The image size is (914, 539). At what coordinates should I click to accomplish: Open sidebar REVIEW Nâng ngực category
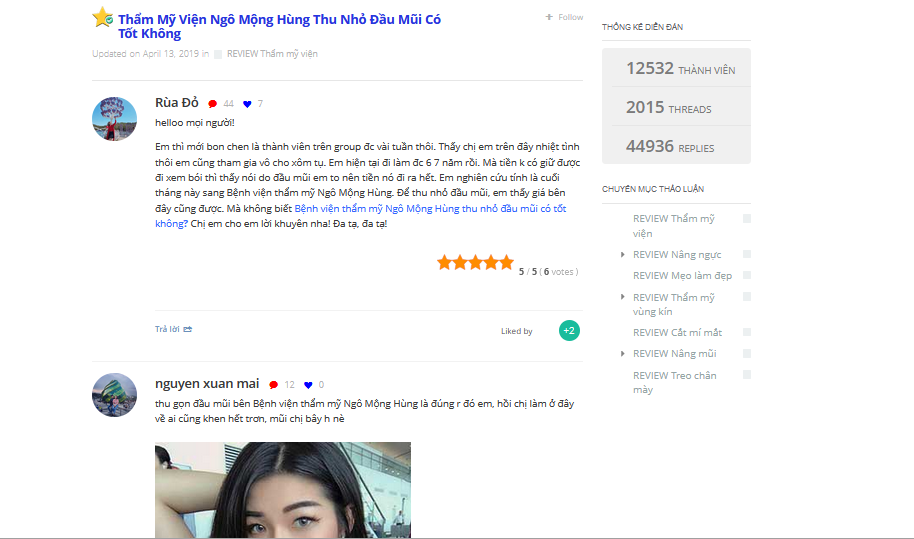coord(677,255)
